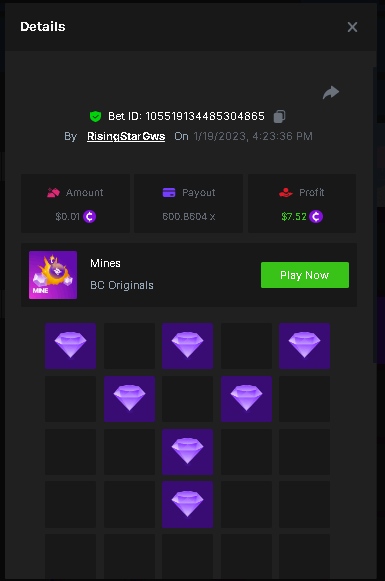This screenshot has width=385, height=581.
Task: Close the Details dialog
Action: (x=352, y=27)
